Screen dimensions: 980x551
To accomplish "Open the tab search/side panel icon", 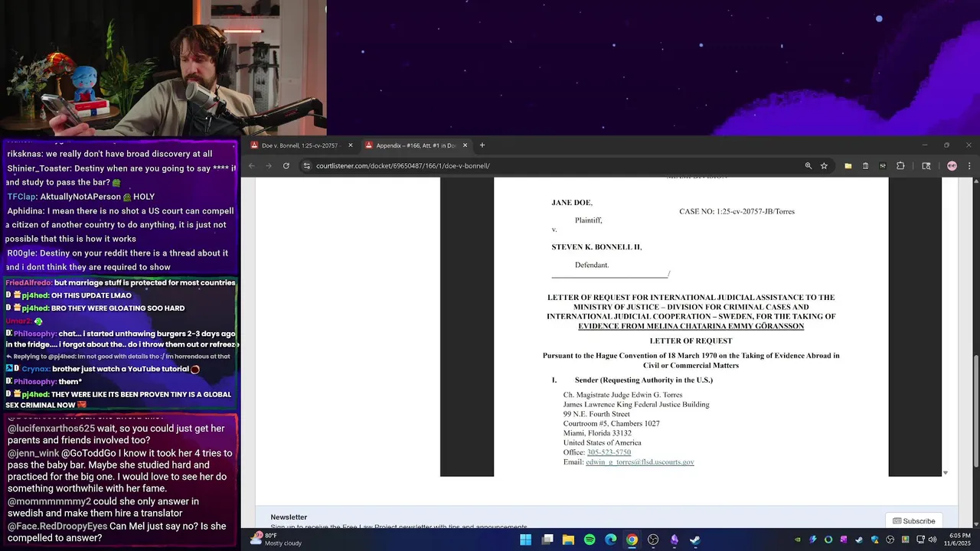I will tap(926, 166).
